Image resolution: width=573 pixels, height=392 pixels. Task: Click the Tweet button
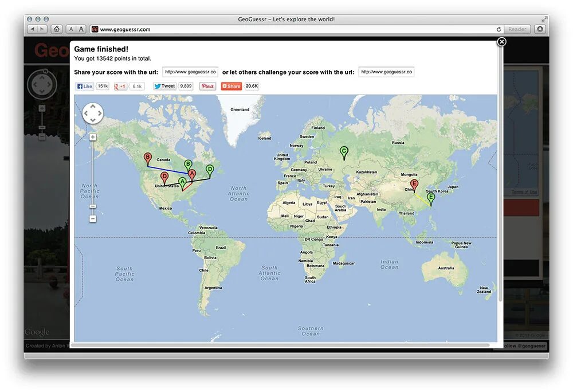click(164, 86)
